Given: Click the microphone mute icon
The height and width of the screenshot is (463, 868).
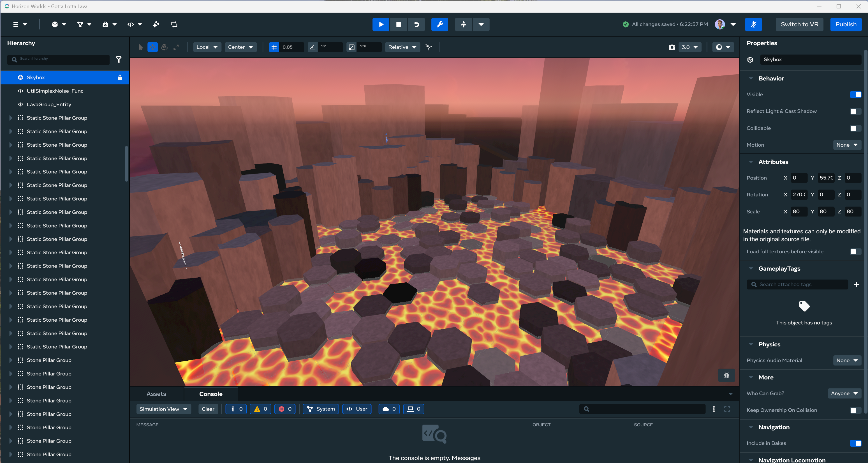Looking at the screenshot, I should tap(753, 24).
